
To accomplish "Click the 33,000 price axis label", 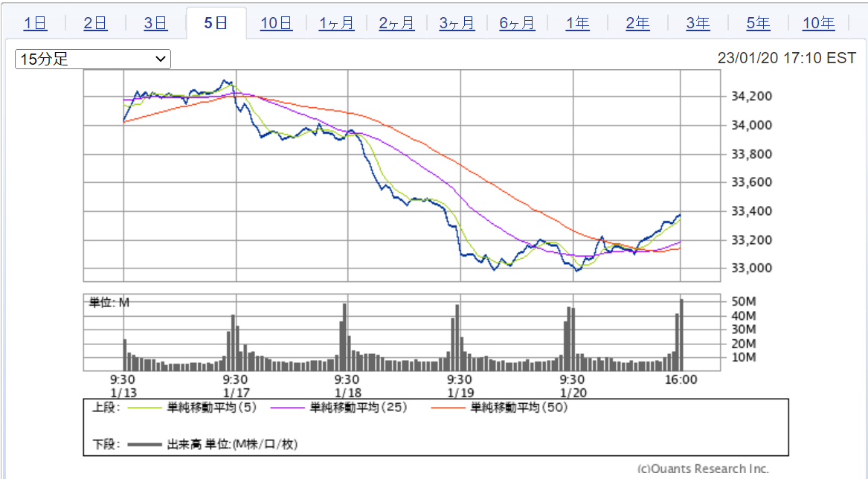I will point(752,268).
